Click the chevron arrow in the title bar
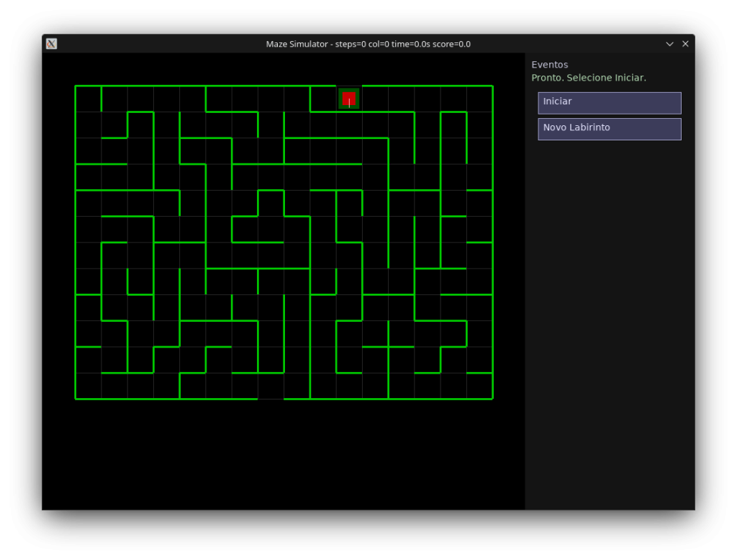Image resolution: width=737 pixels, height=560 pixels. click(669, 44)
